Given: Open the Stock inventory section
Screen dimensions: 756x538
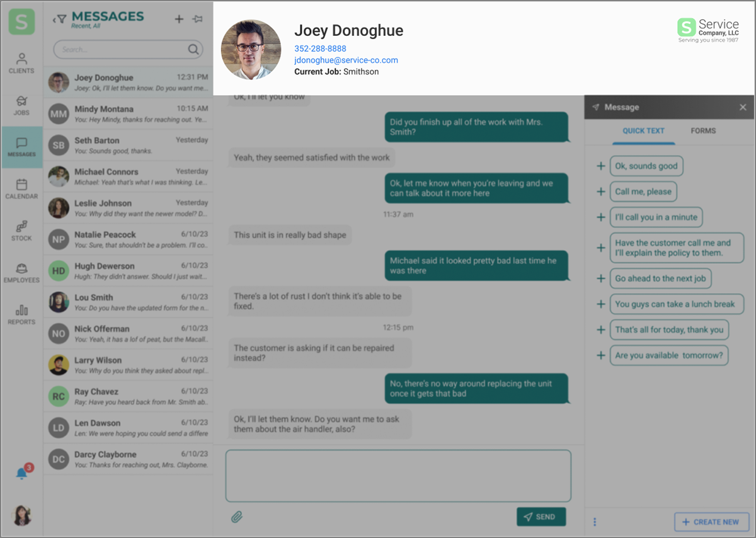Looking at the screenshot, I should click(x=21, y=231).
